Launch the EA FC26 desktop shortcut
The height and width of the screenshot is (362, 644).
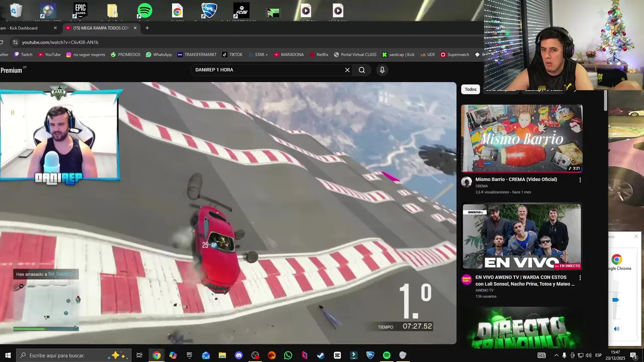coord(242,10)
